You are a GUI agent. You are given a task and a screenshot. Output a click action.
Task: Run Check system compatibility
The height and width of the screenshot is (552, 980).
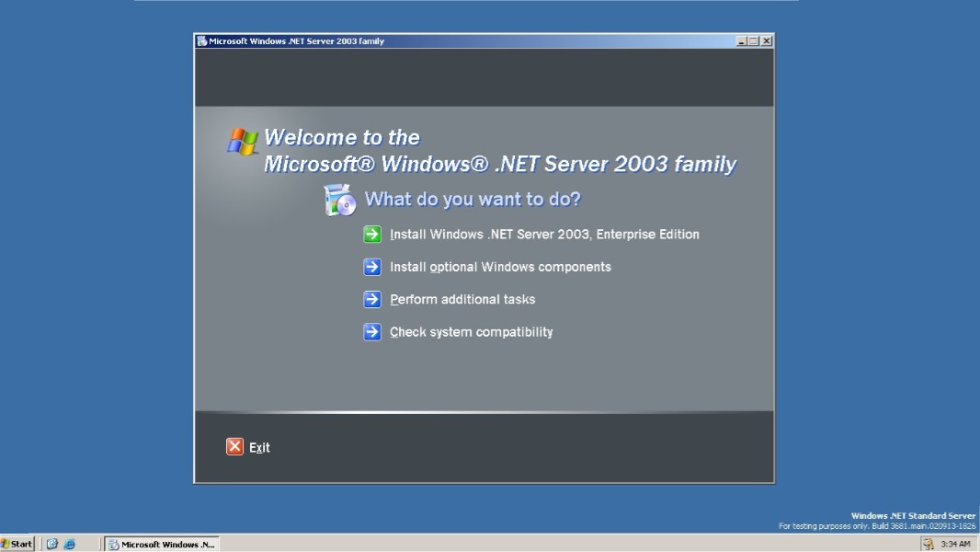point(471,332)
